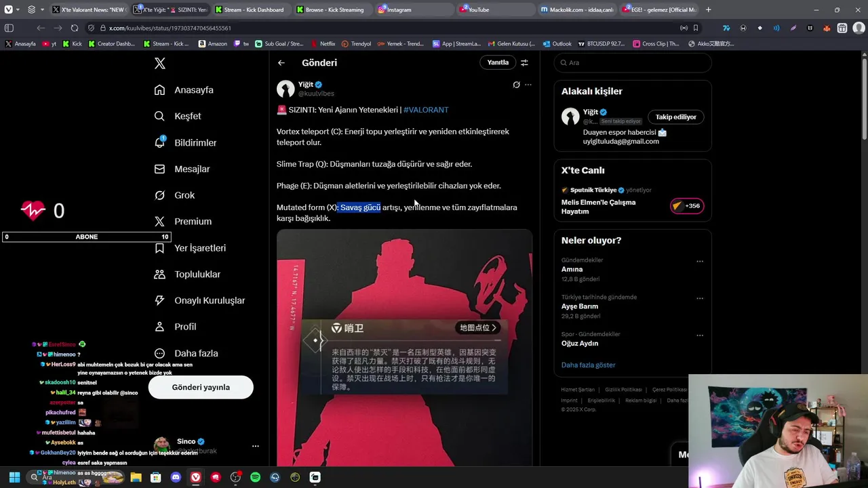The image size is (868, 488).
Task: Open more options on Yiğit's post
Action: pyautogui.click(x=528, y=85)
